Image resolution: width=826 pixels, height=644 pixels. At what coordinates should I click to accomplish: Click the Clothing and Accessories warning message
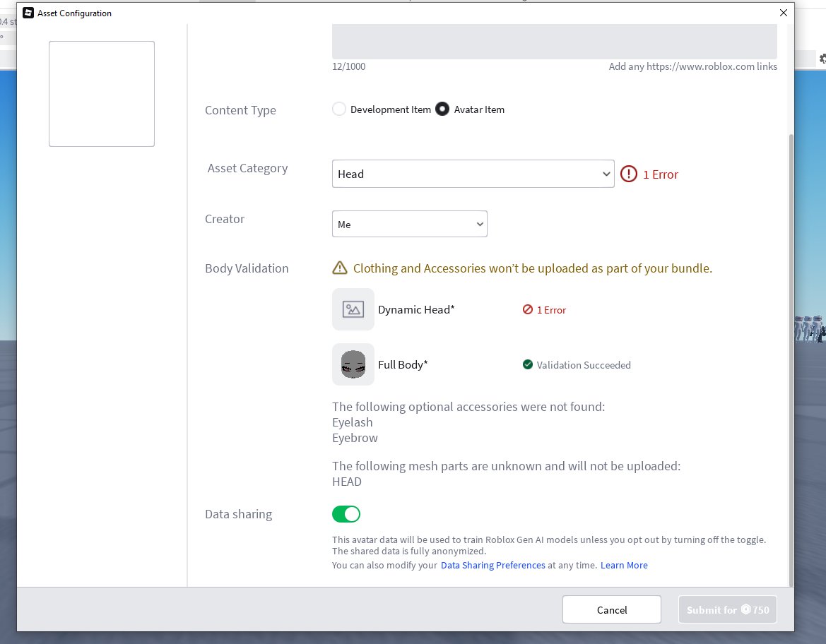coord(533,268)
